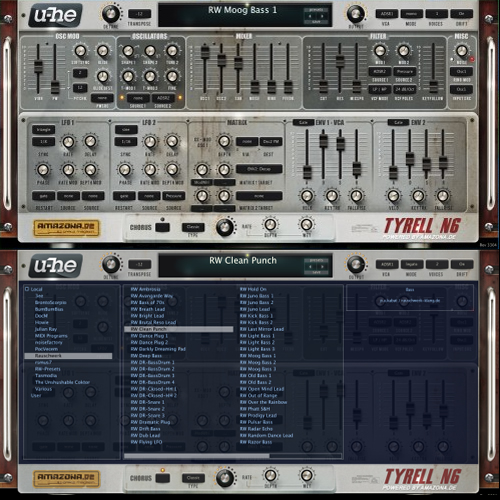Toggle the Drift On button in the top synth

click(461, 14)
